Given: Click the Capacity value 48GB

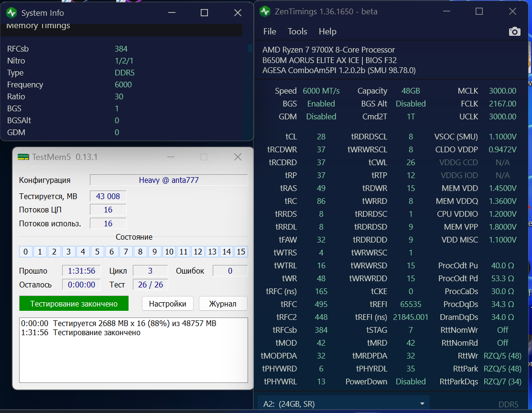Looking at the screenshot, I should [411, 91].
